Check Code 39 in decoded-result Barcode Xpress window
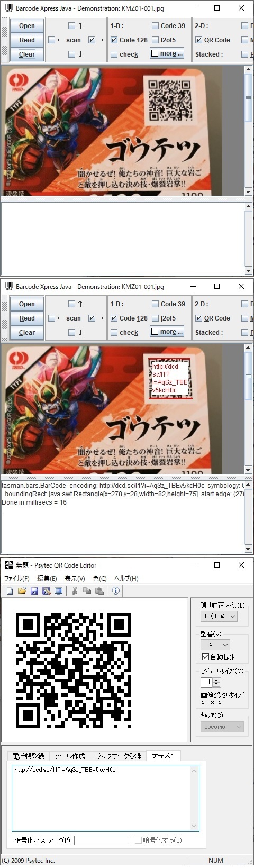Viewport: 254px width, 868px height. 155,304
